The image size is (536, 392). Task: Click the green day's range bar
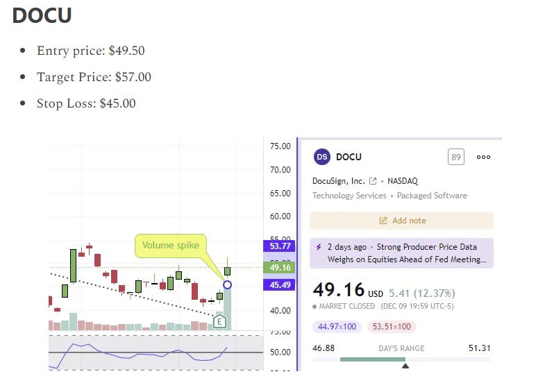coord(373,359)
